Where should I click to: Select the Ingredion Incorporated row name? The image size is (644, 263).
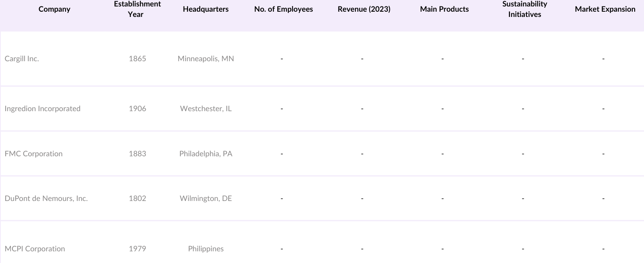tap(42, 109)
